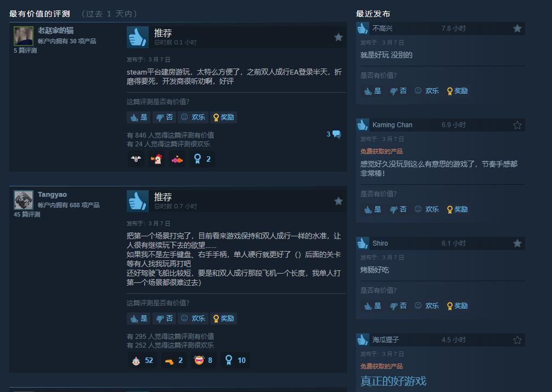Click the thumbs-up recommend icon on 老赵家的猫's review

coord(138,37)
